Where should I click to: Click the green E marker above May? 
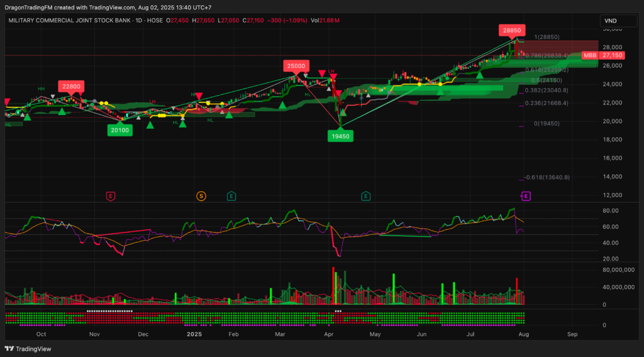point(365,196)
